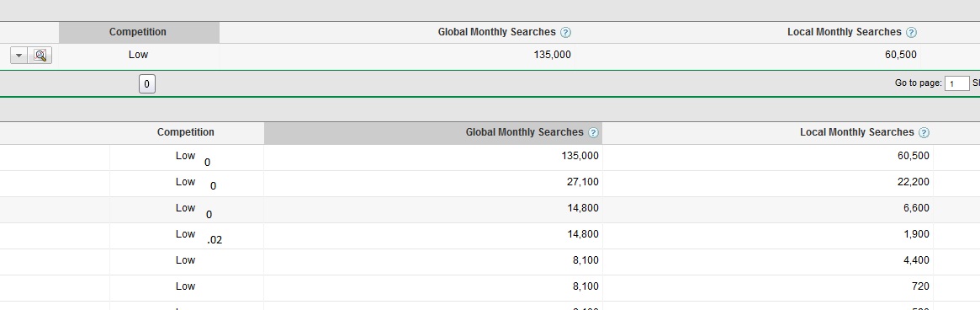Select the Go to page label
980x310 pixels.
(918, 83)
